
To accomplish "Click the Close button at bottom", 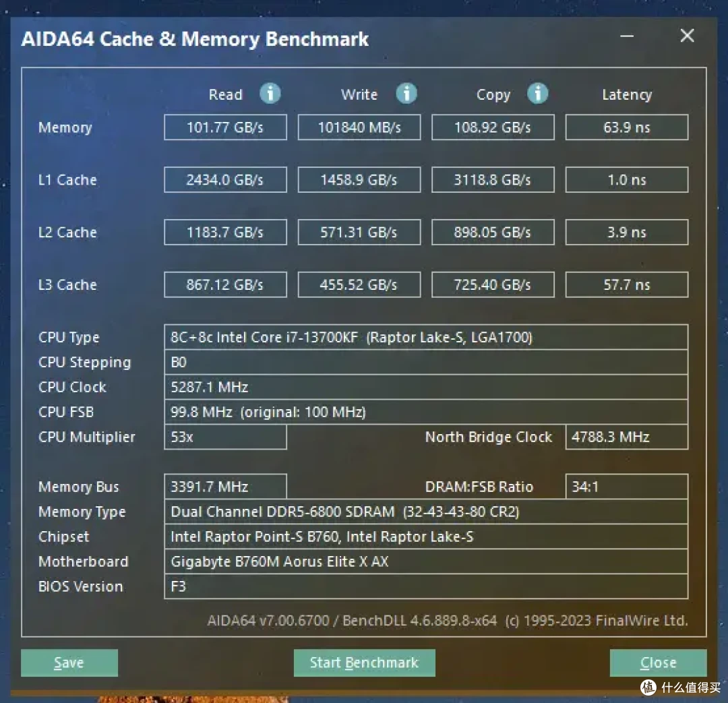I will pyautogui.click(x=659, y=663).
